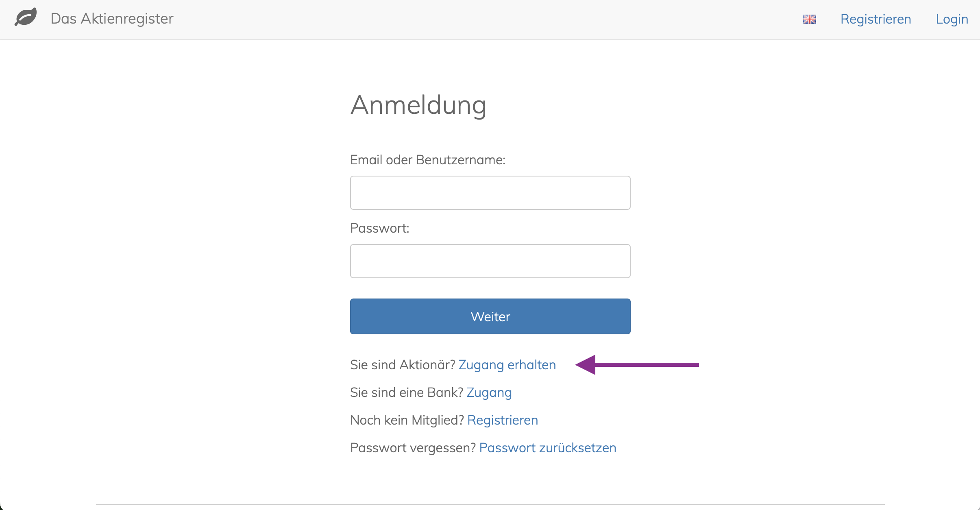This screenshot has height=510, width=980.
Task: Click the purple arrow annotation
Action: click(637, 365)
